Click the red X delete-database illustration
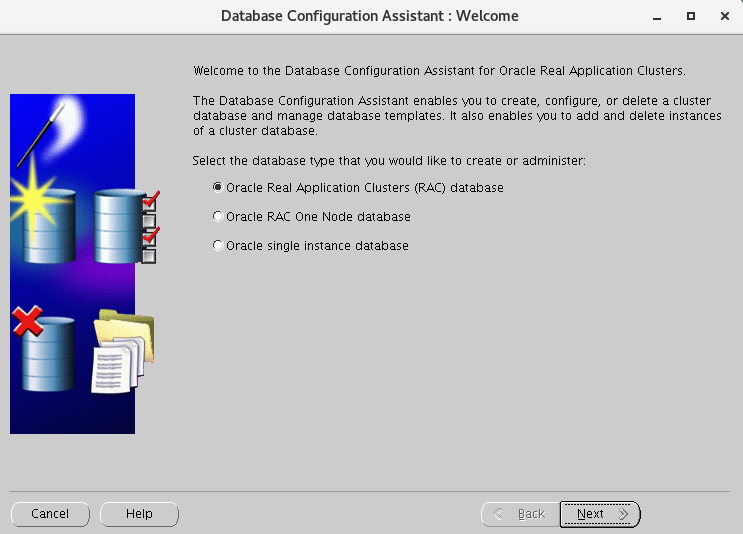This screenshot has height=534, width=743. 44,349
